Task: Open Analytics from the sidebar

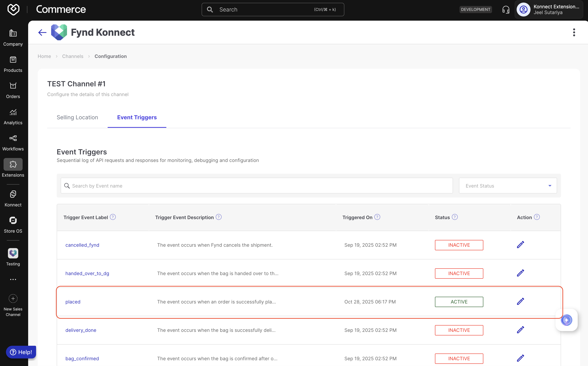Action: (x=13, y=117)
